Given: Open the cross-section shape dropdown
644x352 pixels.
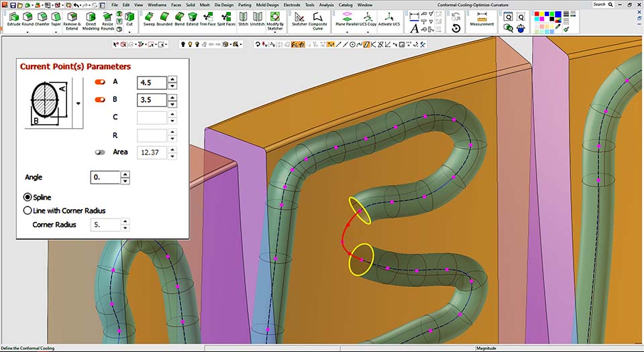Looking at the screenshot, I should (79, 103).
